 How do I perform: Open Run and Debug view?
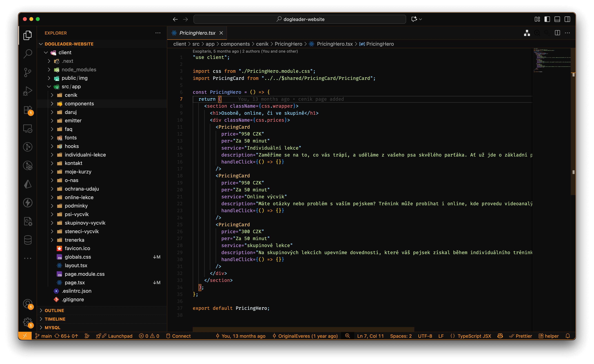pyautogui.click(x=28, y=91)
